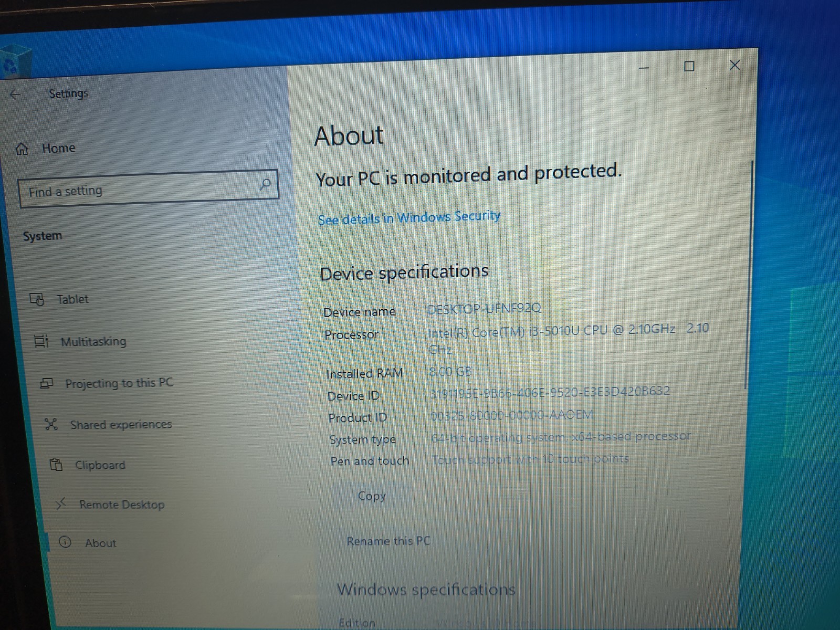The width and height of the screenshot is (840, 630).
Task: Copy device specifications with Copy button
Action: 371,496
